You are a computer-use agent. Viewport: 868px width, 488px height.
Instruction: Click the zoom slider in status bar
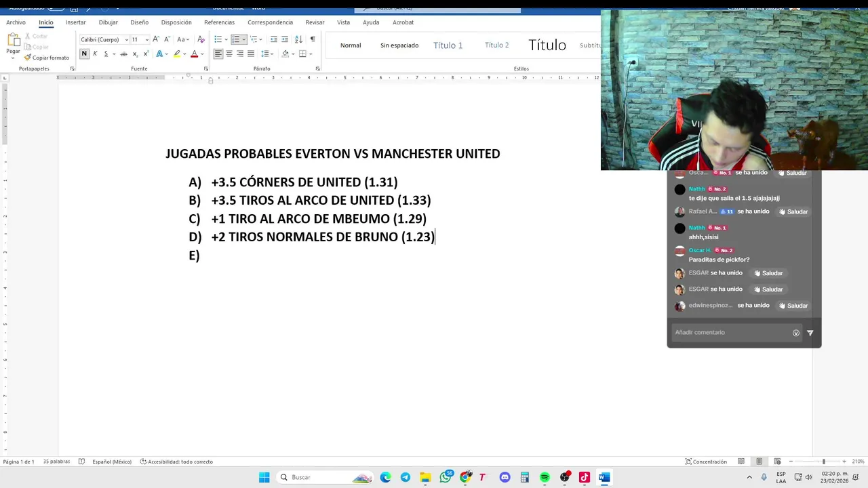tap(823, 462)
